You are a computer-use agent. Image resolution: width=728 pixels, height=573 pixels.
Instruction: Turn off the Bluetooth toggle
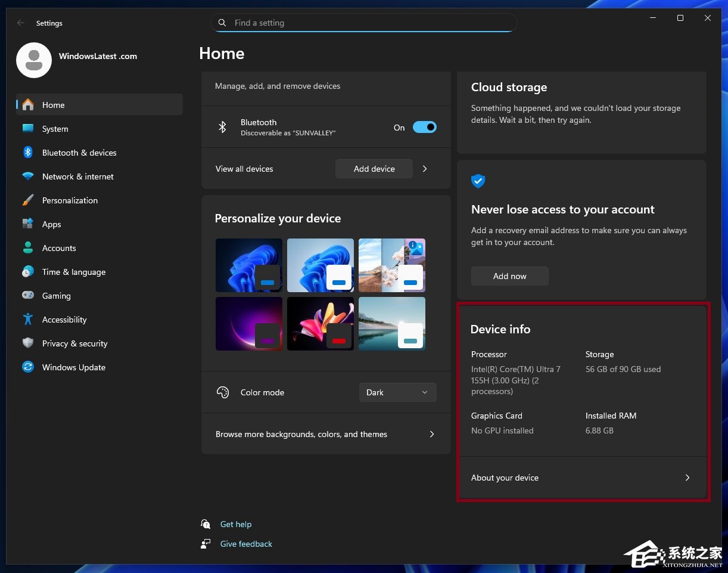tap(425, 127)
